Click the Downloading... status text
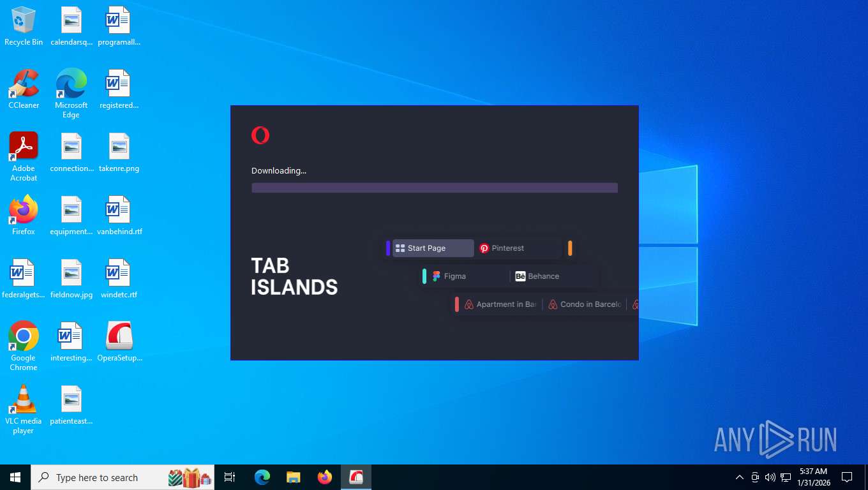 click(x=279, y=170)
